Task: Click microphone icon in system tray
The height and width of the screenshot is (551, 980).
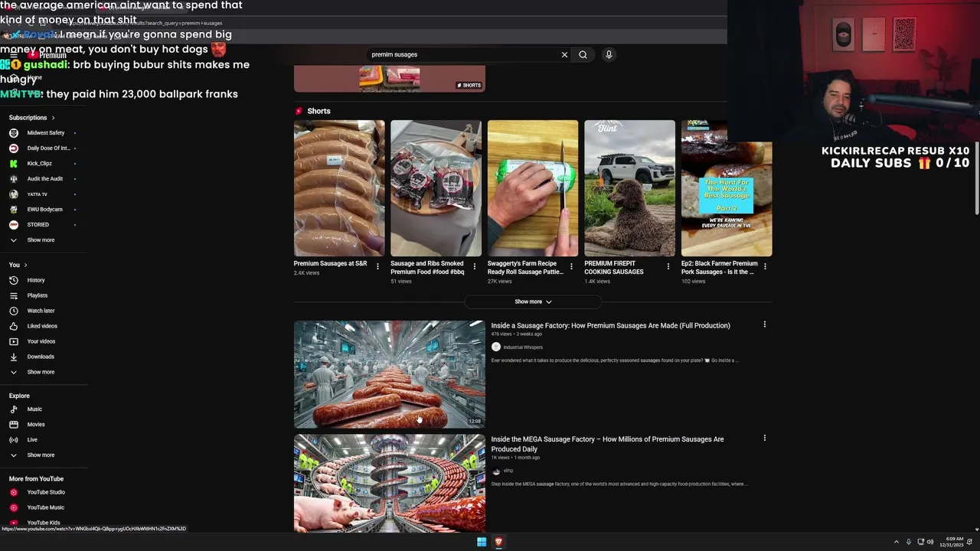Action: [x=909, y=542]
